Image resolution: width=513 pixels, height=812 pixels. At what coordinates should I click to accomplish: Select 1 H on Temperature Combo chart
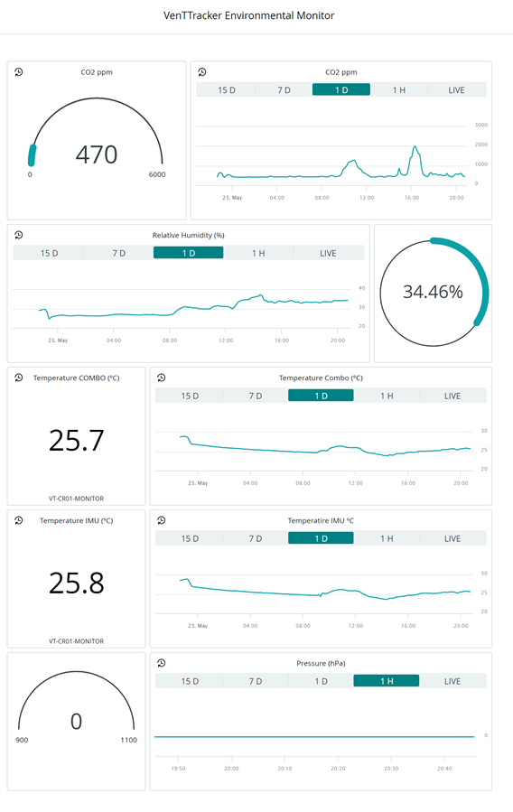pos(387,396)
